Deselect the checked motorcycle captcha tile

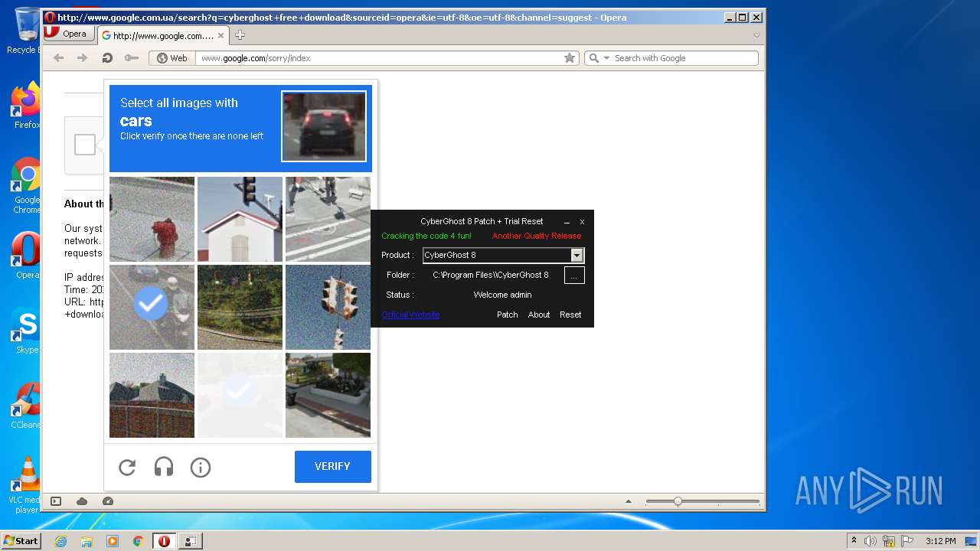pos(152,307)
